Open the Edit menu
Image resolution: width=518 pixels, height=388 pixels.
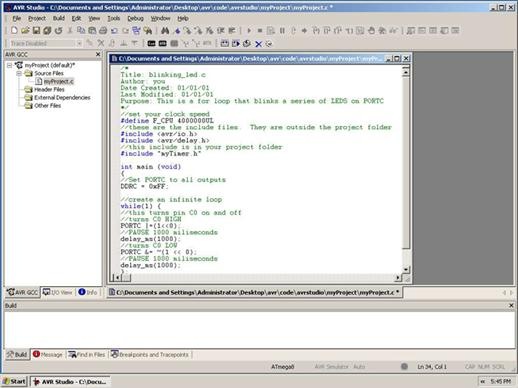click(x=76, y=18)
